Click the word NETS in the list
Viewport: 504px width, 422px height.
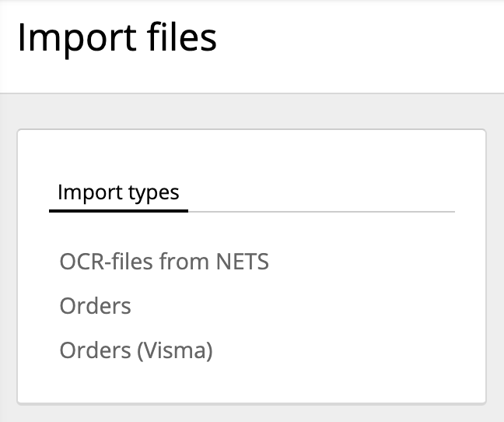[241, 262]
